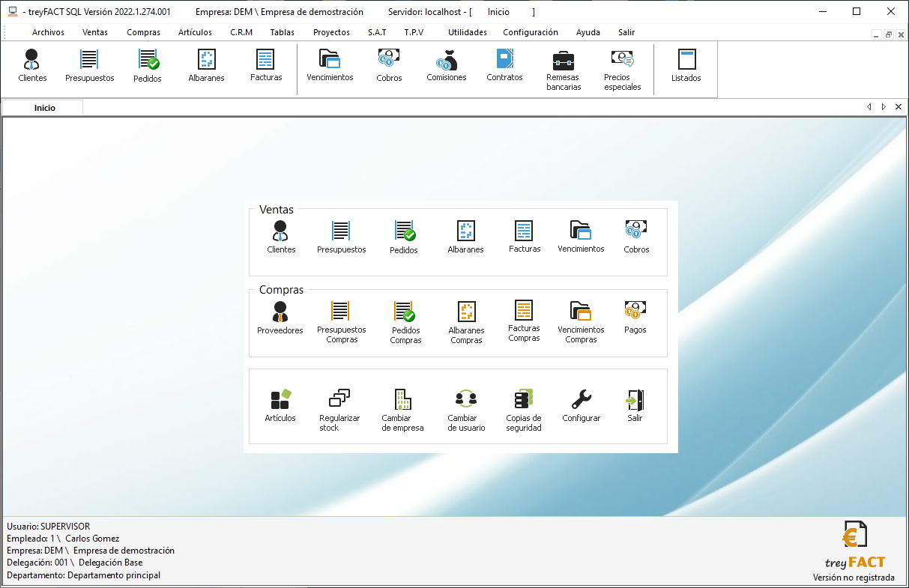The width and height of the screenshot is (909, 588).
Task: Open the Ventas menu
Action: coord(95,32)
